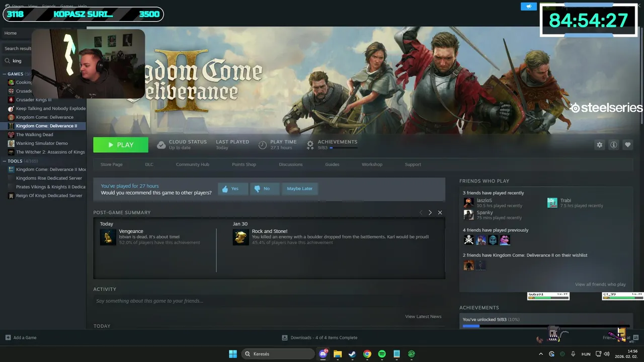Open the Guides tab

coord(332,164)
